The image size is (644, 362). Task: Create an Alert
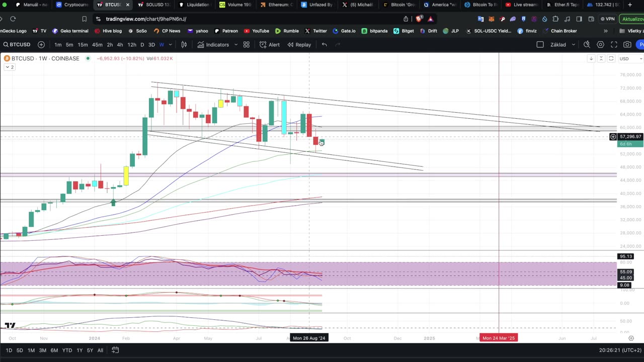point(270,45)
